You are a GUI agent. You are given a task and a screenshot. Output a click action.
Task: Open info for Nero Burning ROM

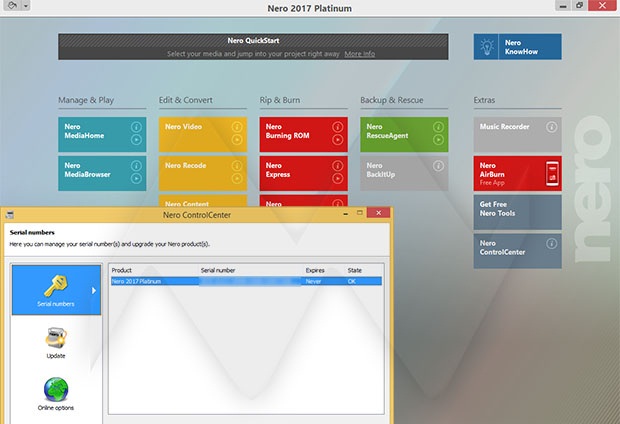[x=338, y=127]
